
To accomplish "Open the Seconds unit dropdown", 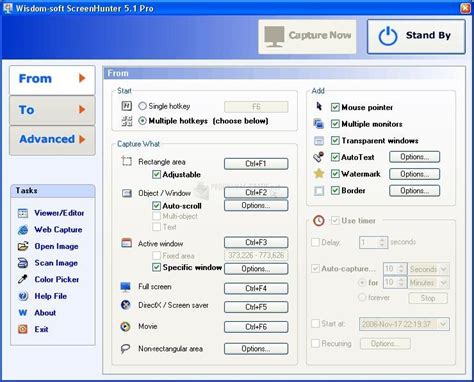I will pyautogui.click(x=444, y=269).
